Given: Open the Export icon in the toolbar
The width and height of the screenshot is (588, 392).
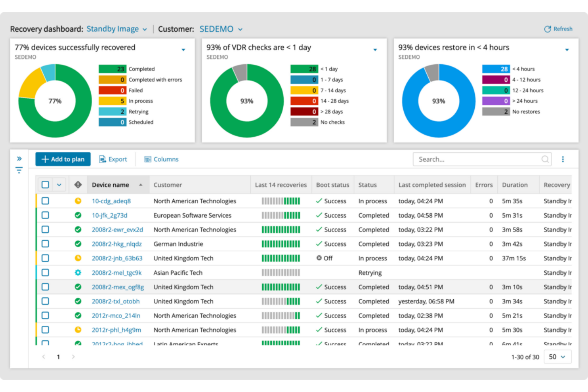Looking at the screenshot, I should pyautogui.click(x=102, y=159).
